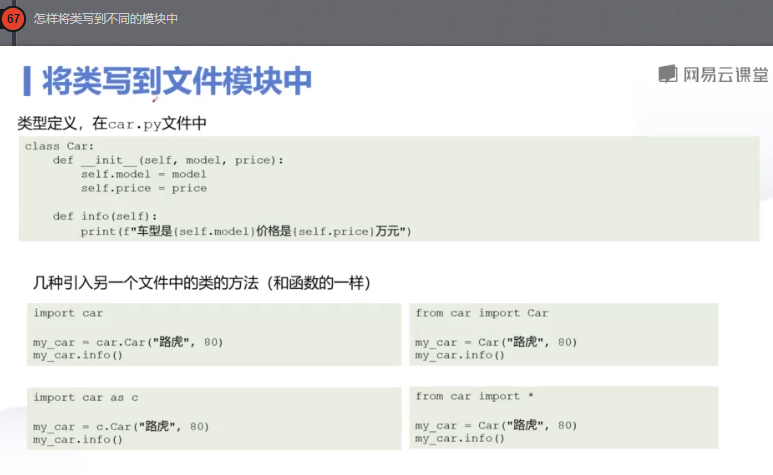Click the 'from car import *' line
The width and height of the screenshot is (773, 475).
[x=475, y=397]
